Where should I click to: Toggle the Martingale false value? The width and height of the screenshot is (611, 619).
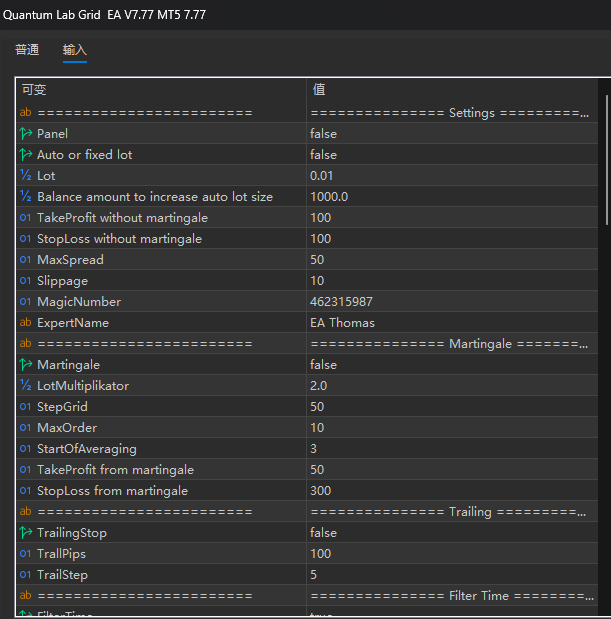(323, 365)
